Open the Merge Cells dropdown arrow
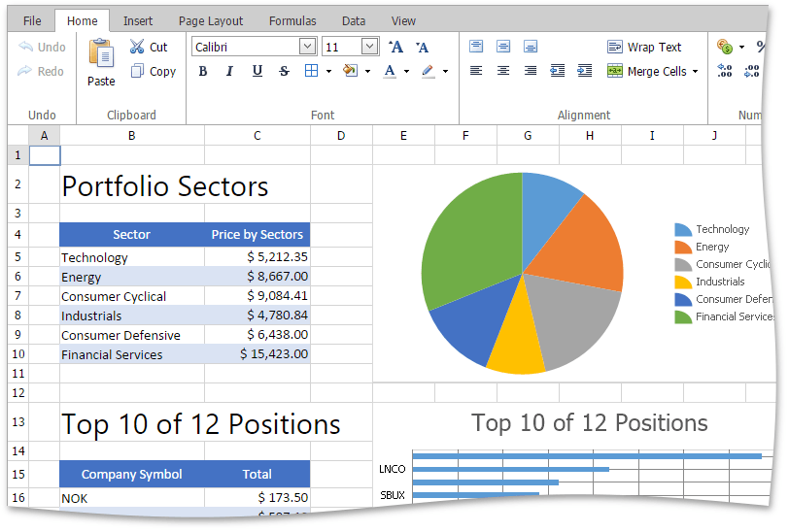 pos(696,72)
